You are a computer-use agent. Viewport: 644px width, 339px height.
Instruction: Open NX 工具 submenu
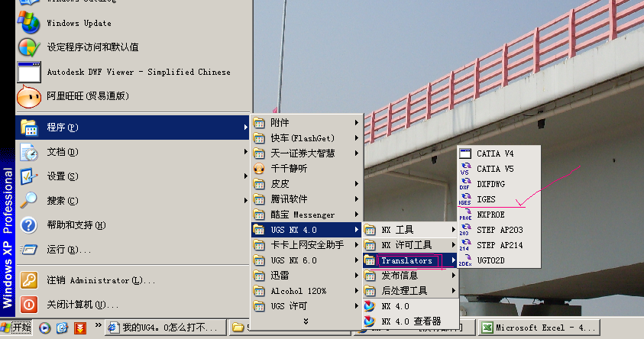click(410, 230)
